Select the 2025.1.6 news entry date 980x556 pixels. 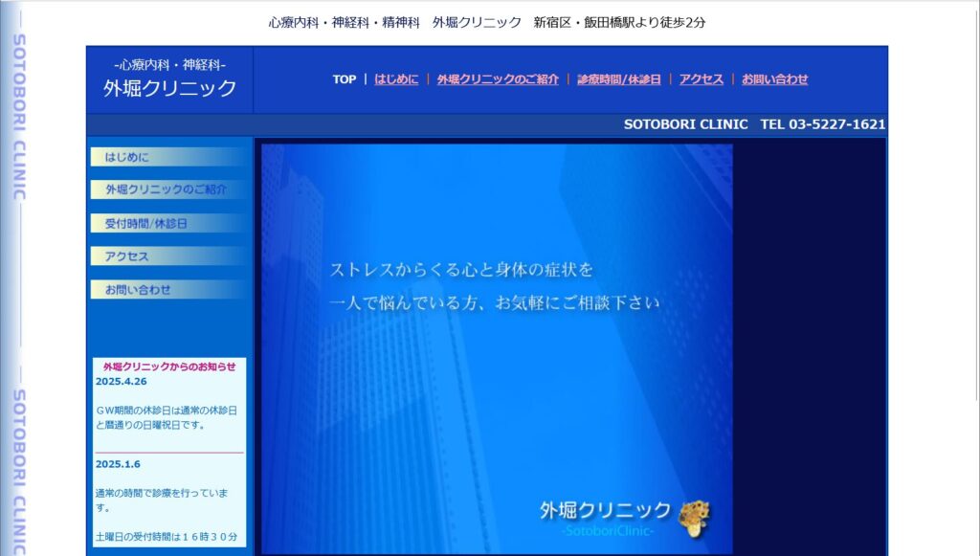point(118,464)
